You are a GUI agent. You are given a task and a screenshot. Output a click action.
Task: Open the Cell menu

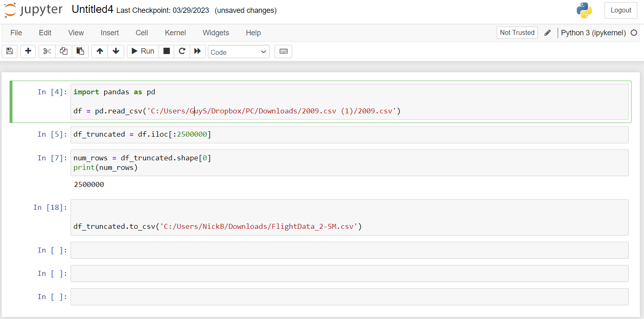tap(141, 32)
